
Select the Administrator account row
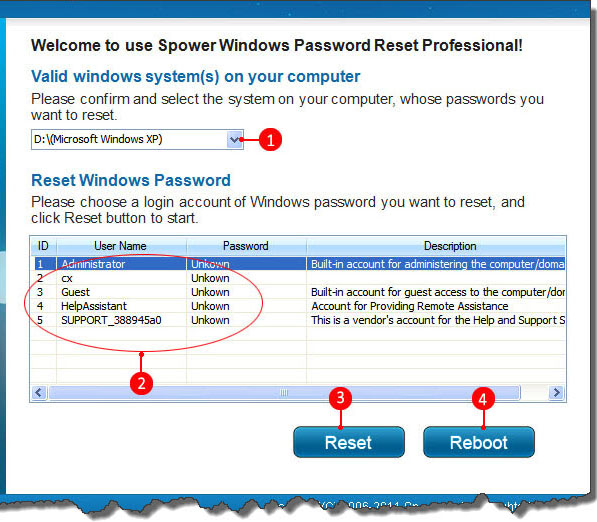click(300, 264)
